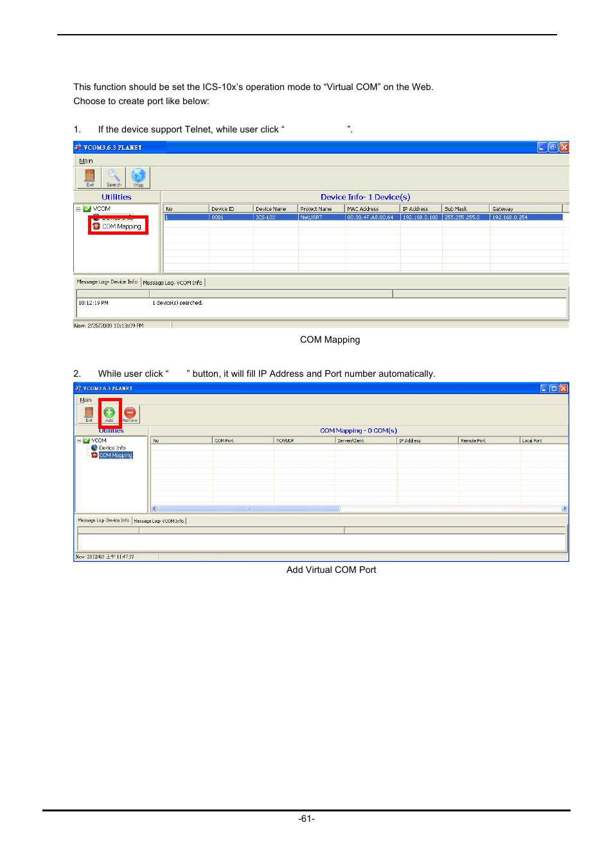Click the Device Name column header
The width and height of the screenshot is (613, 868).
click(276, 209)
